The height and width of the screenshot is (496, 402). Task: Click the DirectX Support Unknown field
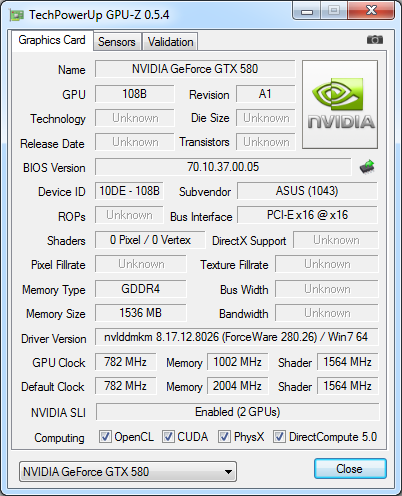pos(336,240)
